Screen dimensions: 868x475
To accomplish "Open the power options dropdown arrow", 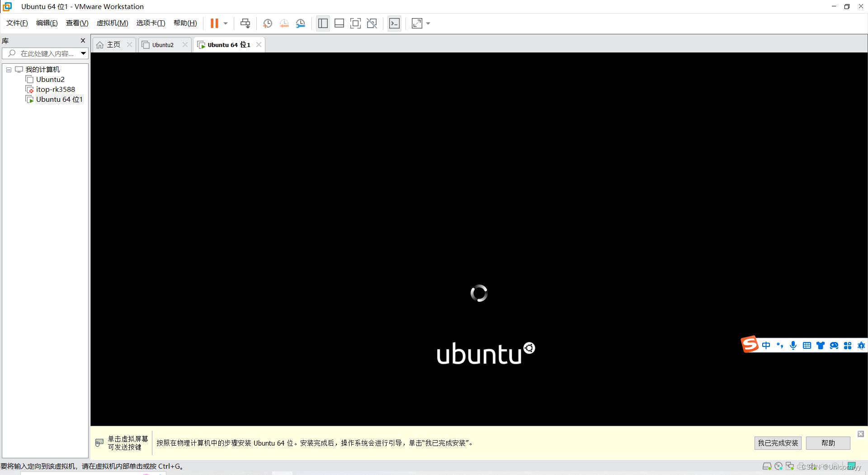I will click(226, 23).
